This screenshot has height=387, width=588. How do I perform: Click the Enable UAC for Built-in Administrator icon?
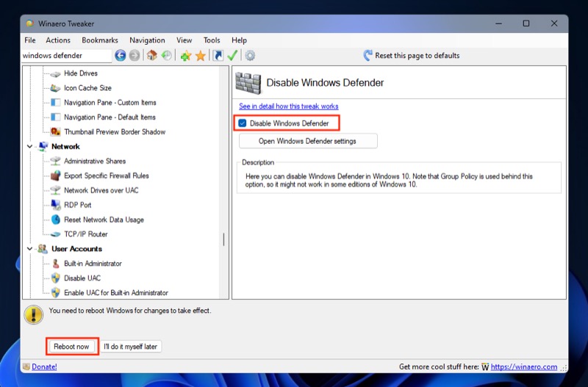[x=56, y=292]
